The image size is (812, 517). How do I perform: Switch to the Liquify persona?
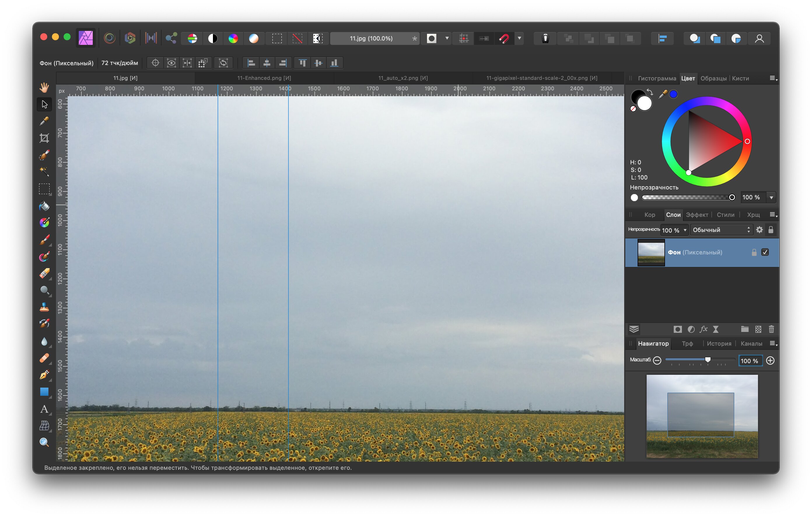coord(110,38)
